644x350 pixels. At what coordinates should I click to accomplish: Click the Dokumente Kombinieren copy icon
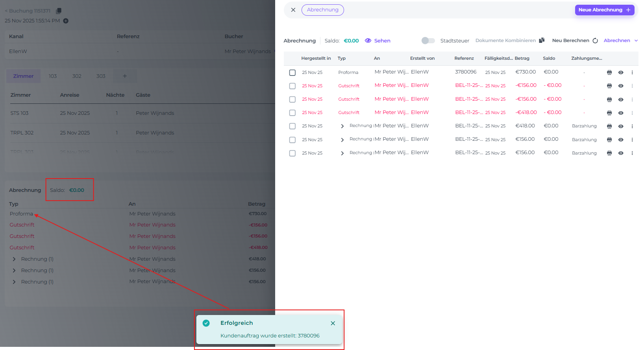coord(542,41)
